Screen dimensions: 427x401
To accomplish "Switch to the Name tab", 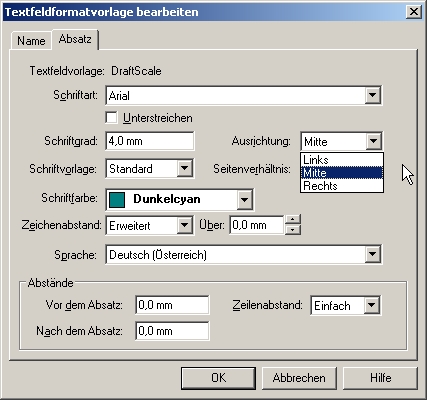I will coord(31,41).
